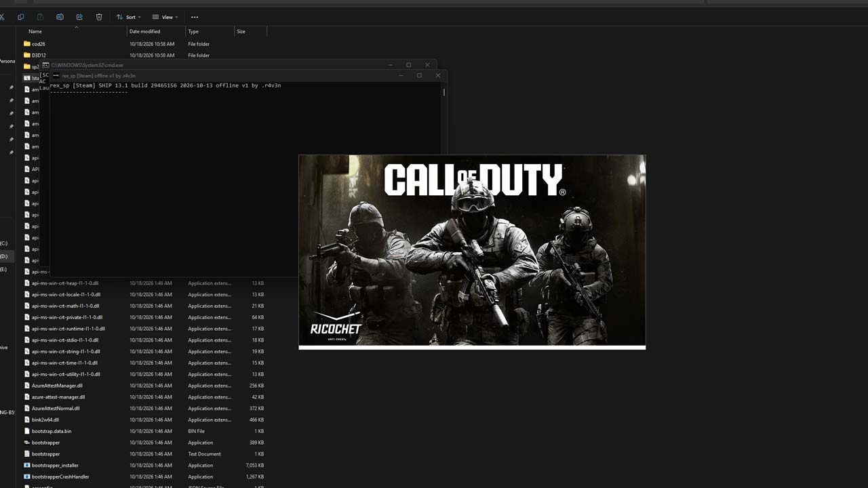Click the Paste icon in Explorer toolbar
Viewport: 868px width, 488px height.
pos(40,17)
